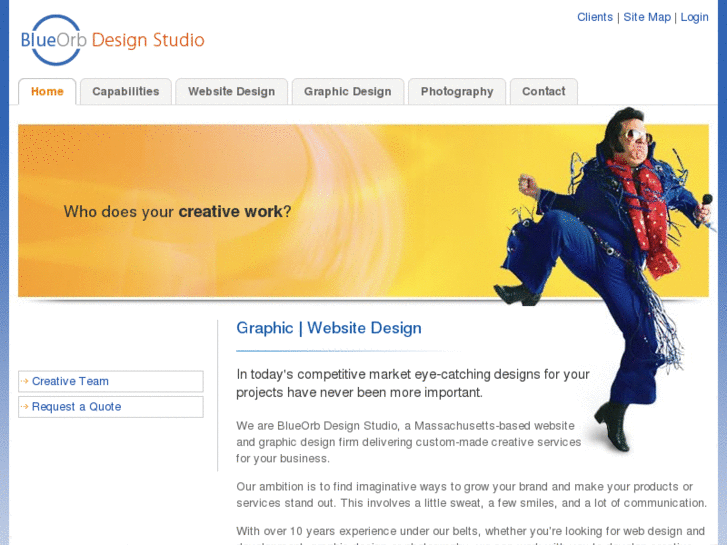Viewport: 727px width, 545px height.
Task: Click the paragraph starting 'We are BlueOrb Design Studio'
Action: coord(408,442)
